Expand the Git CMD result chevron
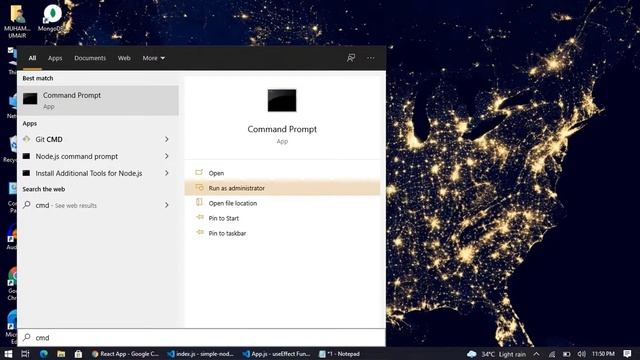 pos(167,139)
